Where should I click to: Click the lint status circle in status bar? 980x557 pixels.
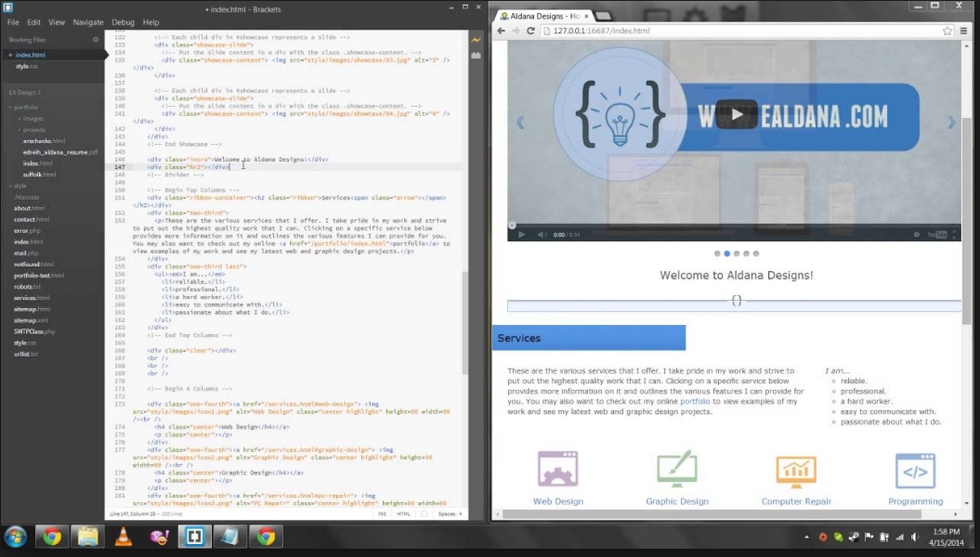(425, 514)
